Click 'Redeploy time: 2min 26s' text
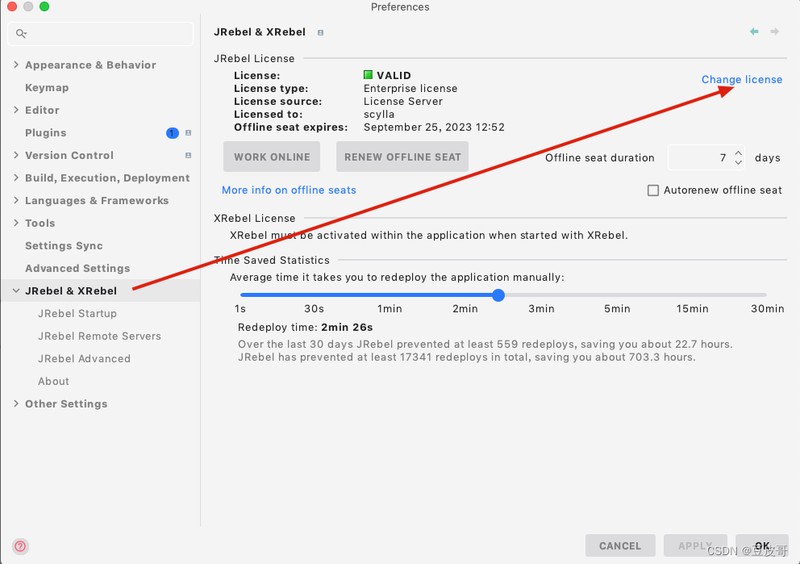800x564 pixels. (x=305, y=327)
